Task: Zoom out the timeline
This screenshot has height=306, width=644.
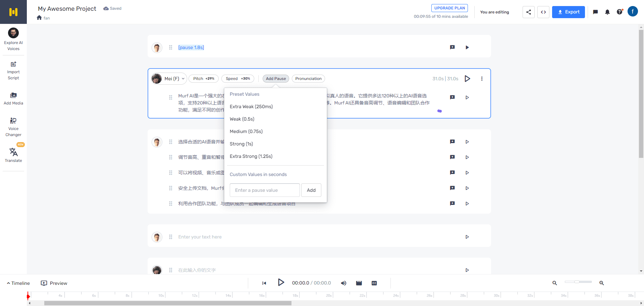Action: click(555, 283)
